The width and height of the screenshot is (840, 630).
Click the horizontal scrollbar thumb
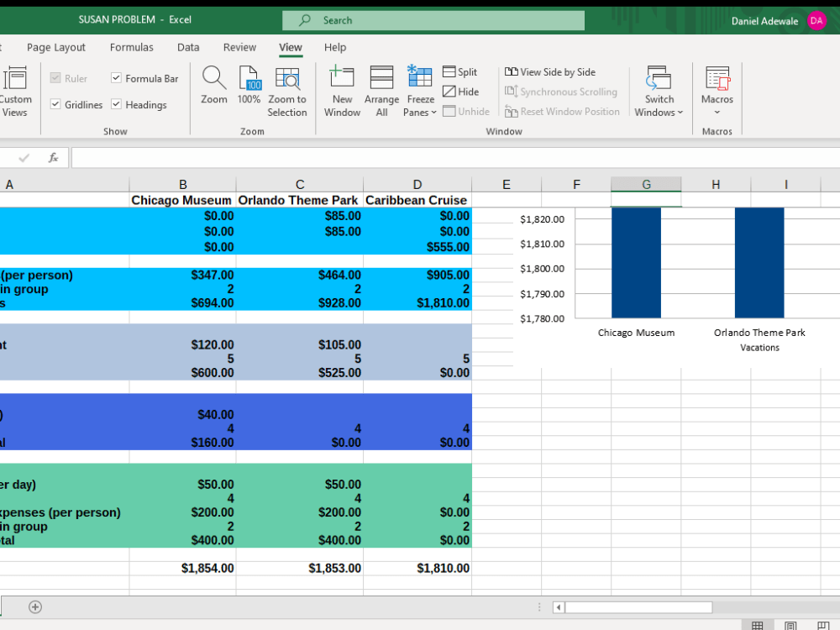tap(638, 607)
